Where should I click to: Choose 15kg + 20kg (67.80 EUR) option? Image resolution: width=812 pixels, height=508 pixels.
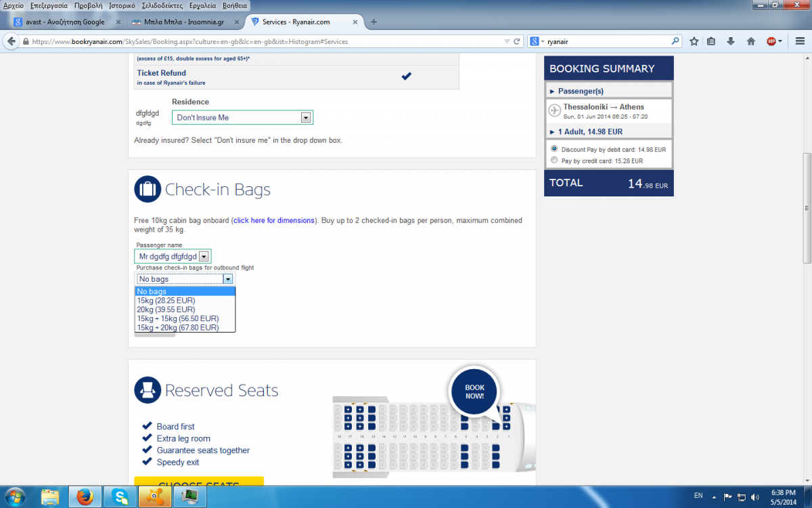point(185,327)
